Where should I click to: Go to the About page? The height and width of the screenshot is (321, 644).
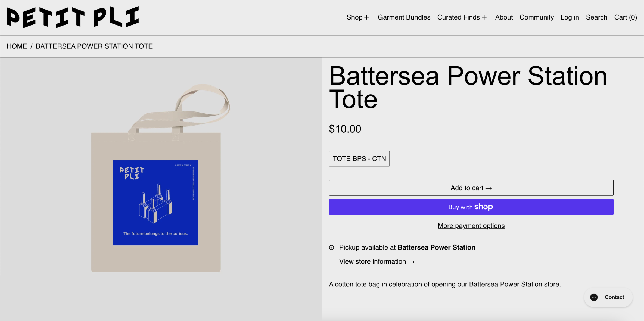(504, 17)
